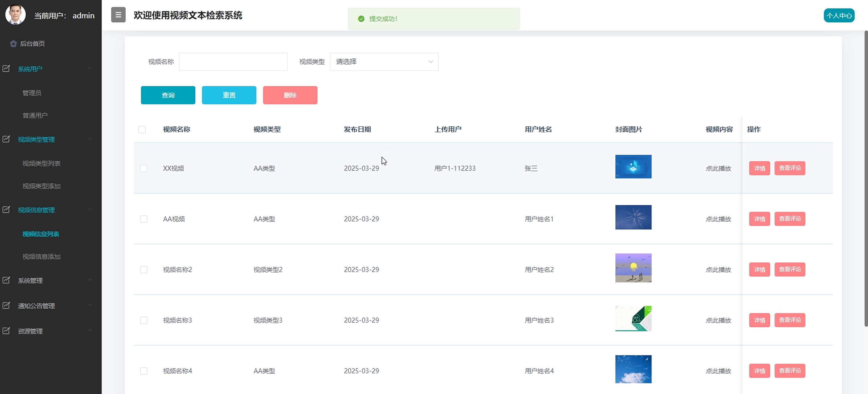View comments for AA视频 via 查看评论

coord(790,219)
